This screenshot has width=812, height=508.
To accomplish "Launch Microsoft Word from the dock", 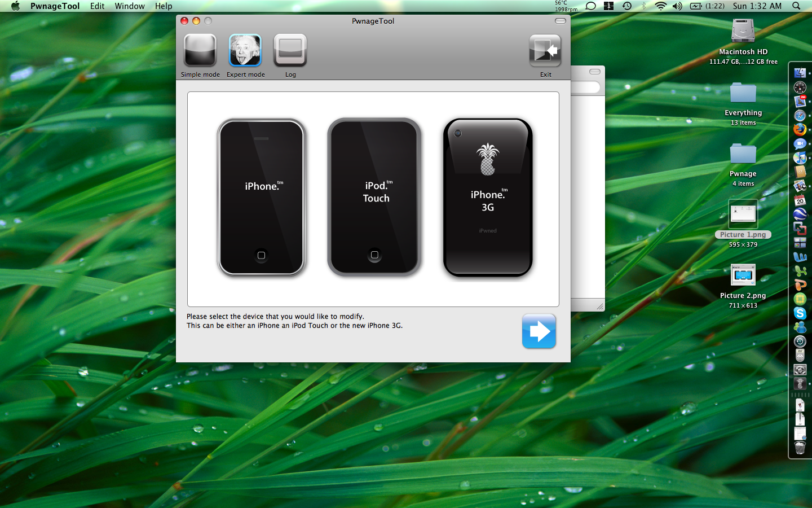I will tap(800, 256).
